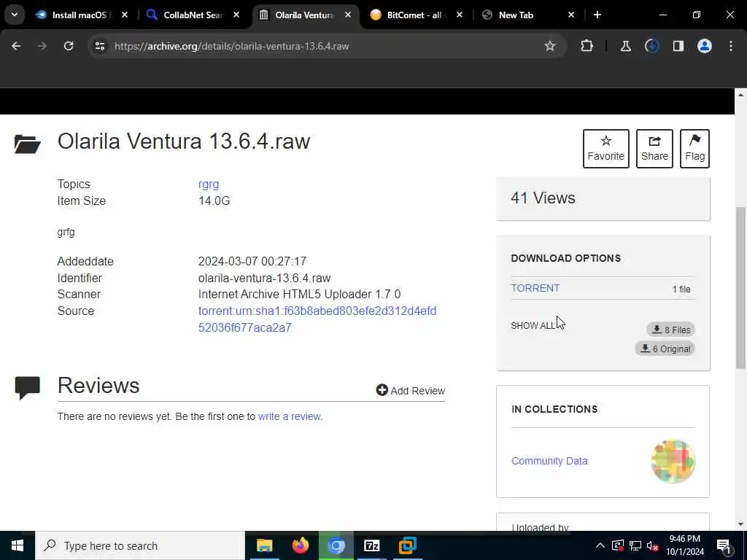Click Add Review

pyautogui.click(x=411, y=391)
